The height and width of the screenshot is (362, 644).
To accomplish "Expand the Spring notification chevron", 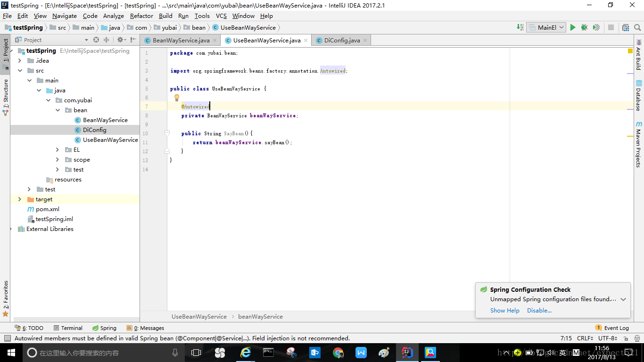I will coord(623,299).
